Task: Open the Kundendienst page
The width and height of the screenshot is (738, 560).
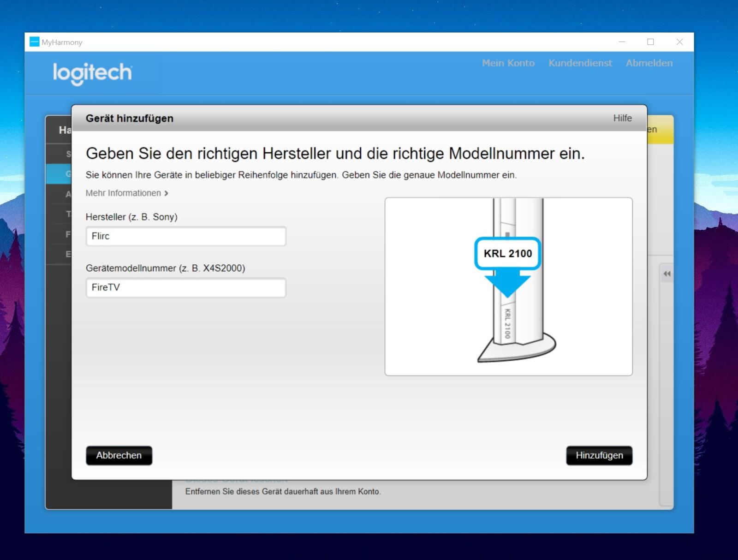Action: tap(580, 63)
